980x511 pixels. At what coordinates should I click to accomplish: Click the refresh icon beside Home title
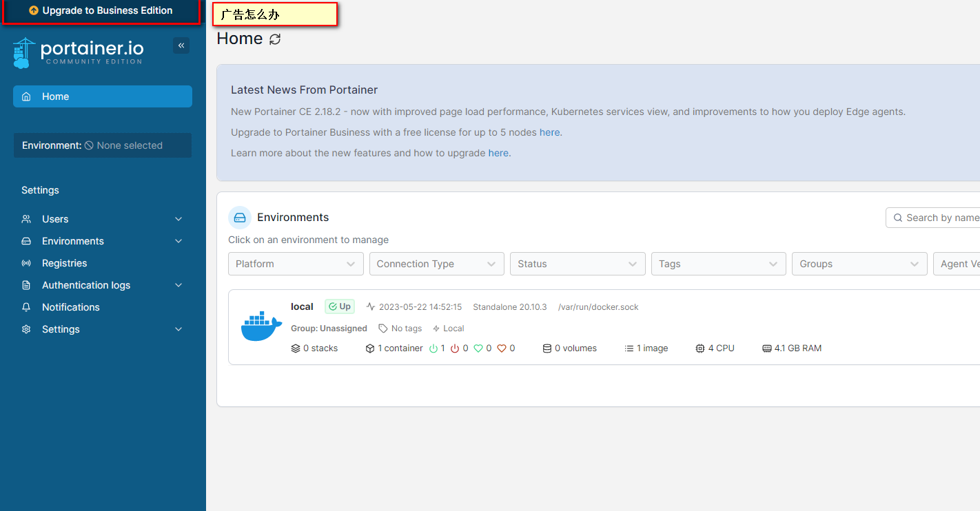pyautogui.click(x=275, y=39)
